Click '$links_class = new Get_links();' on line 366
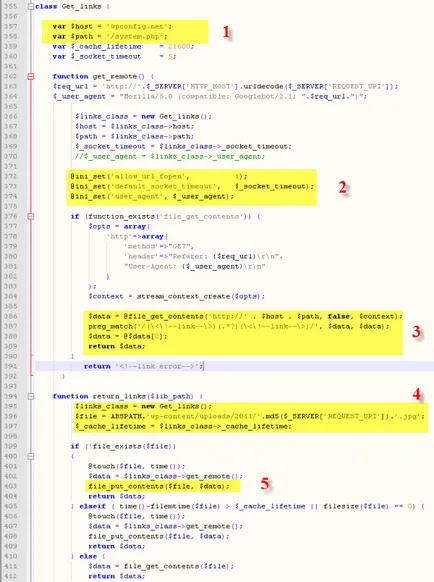This screenshot has width=434, height=582. [x=143, y=116]
